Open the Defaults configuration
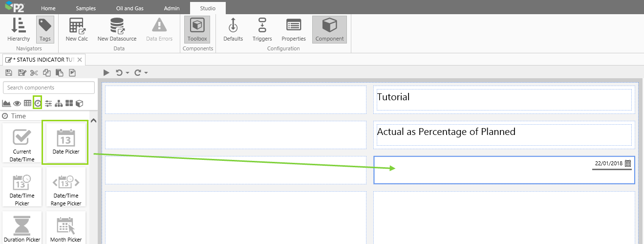The height and width of the screenshot is (244, 644). point(233,29)
